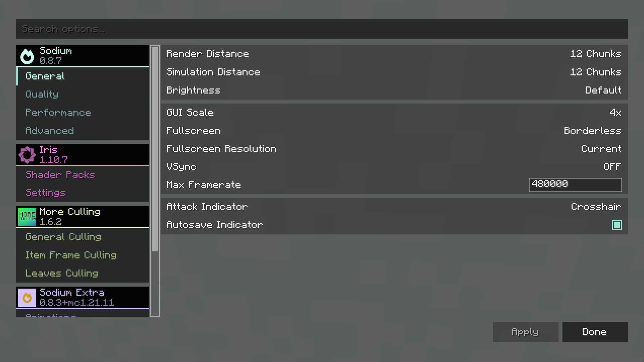Focus the Search options field
The image size is (644, 362).
click(322, 29)
